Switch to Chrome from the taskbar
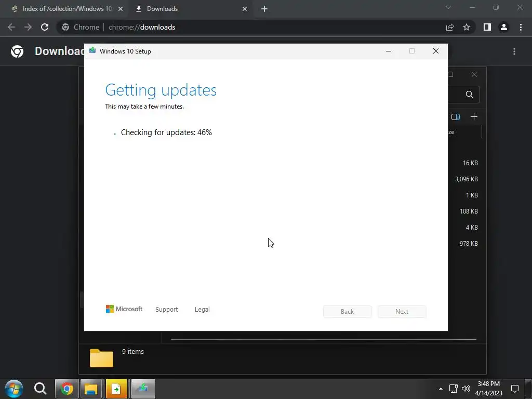This screenshot has height=399, width=532. tap(67, 389)
